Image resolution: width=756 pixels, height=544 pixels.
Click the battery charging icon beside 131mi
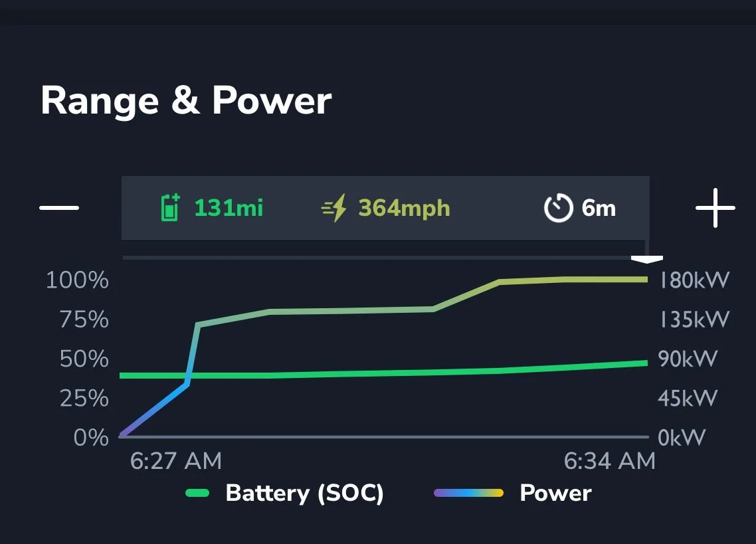point(169,207)
